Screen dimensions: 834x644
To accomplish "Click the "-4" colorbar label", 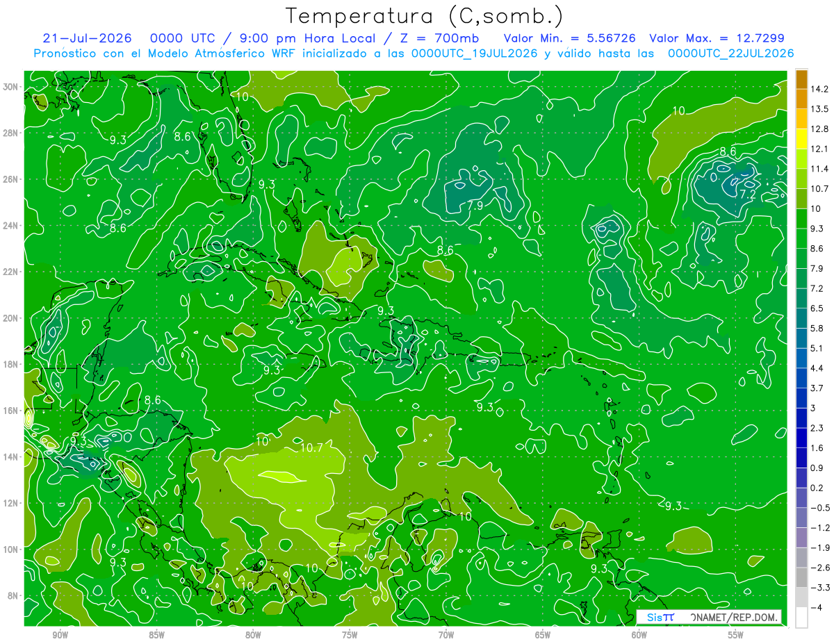I will (817, 607).
